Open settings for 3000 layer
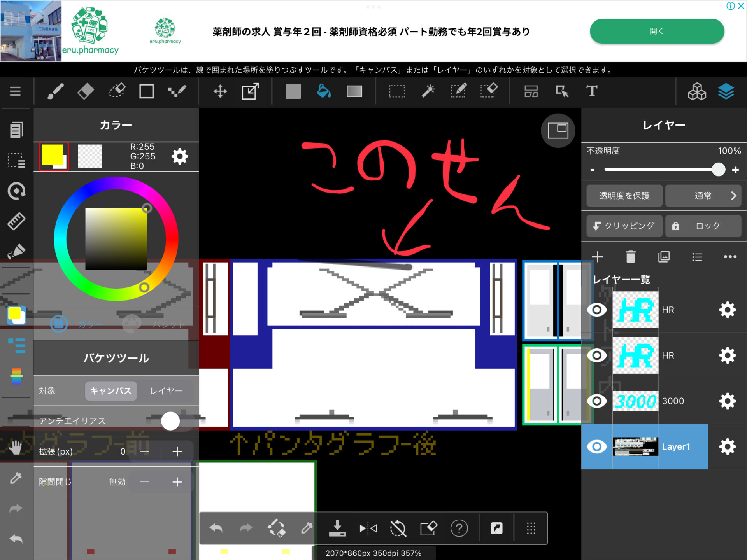Image resolution: width=747 pixels, height=560 pixels. click(x=727, y=401)
